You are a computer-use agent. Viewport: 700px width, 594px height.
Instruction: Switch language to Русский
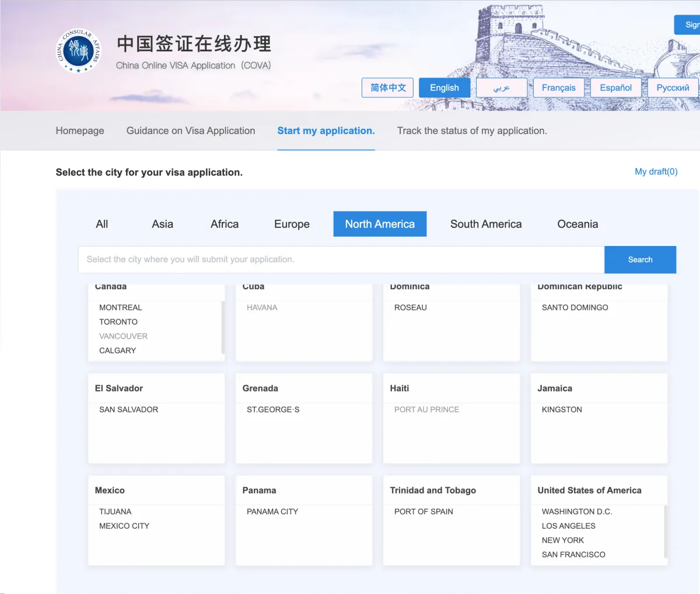672,87
